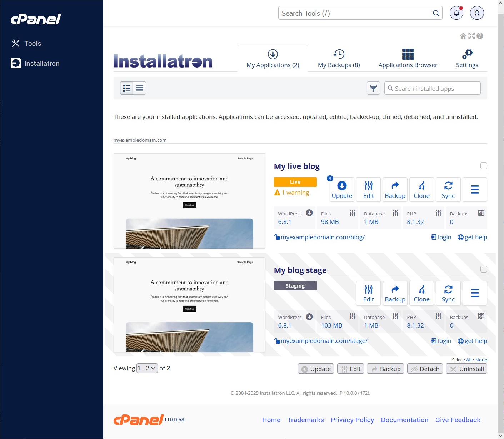
Task: Open the Privacy Policy footer link
Action: (353, 420)
